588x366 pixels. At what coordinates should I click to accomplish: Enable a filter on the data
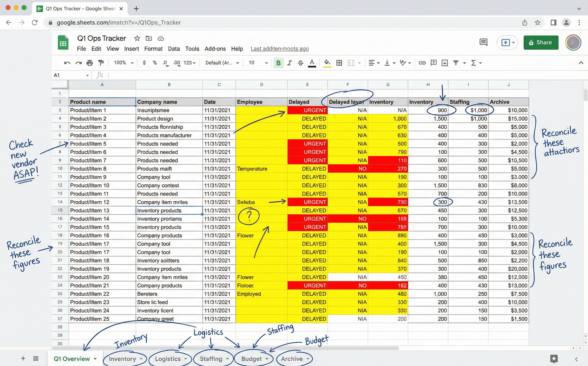click(456, 63)
